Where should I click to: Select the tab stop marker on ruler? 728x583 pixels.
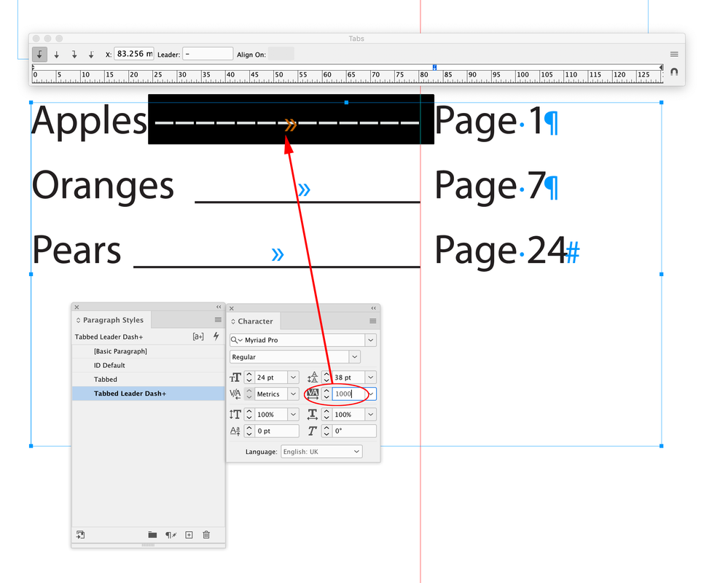click(x=434, y=67)
